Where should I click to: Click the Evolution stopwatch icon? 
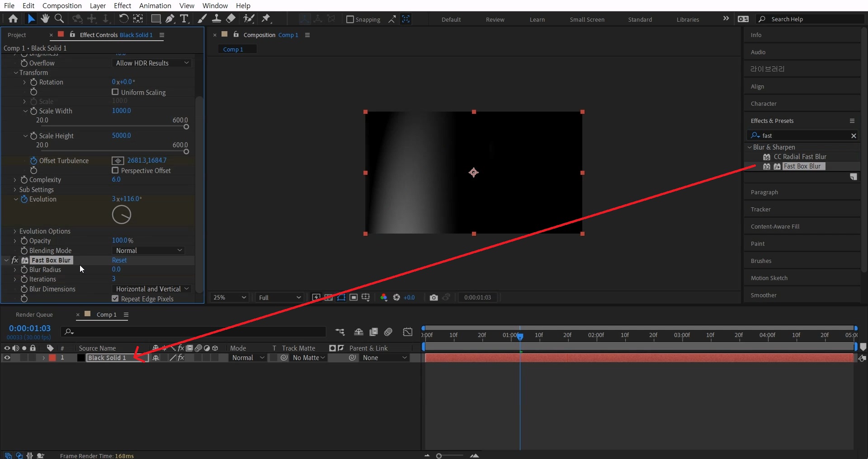coord(24,199)
